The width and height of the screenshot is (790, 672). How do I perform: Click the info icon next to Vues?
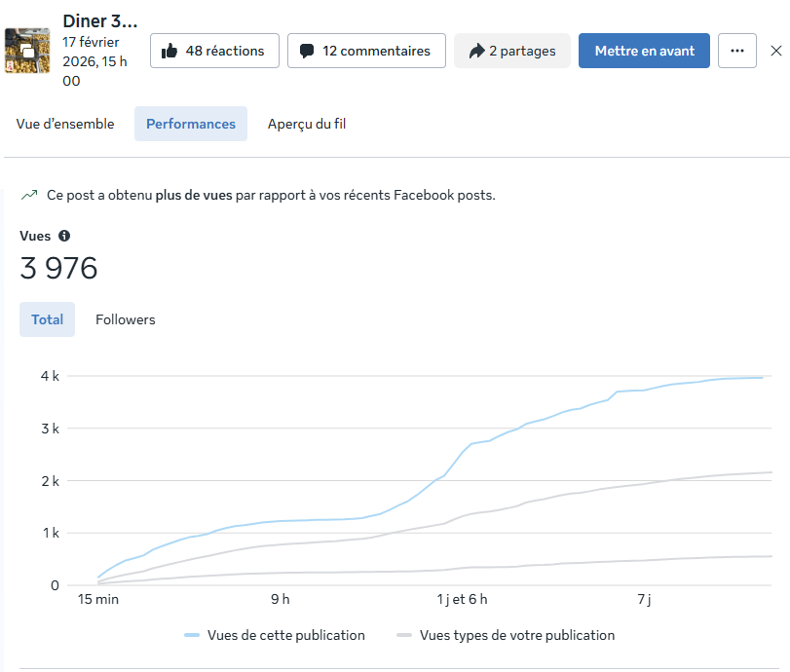(x=64, y=236)
